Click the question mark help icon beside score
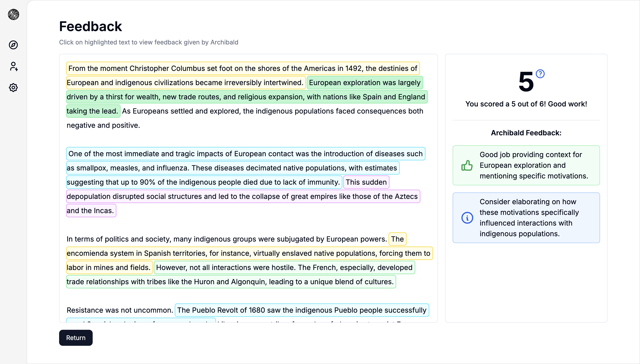Viewport: 640px width, 364px height. [x=540, y=74]
